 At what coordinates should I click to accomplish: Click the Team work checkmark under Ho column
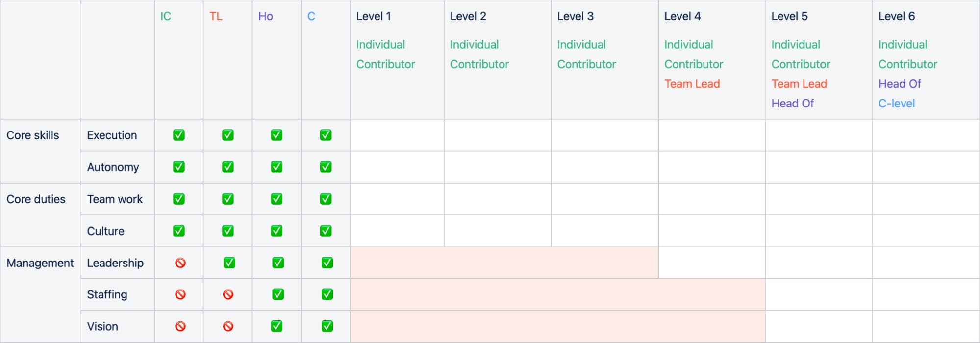coord(276,199)
